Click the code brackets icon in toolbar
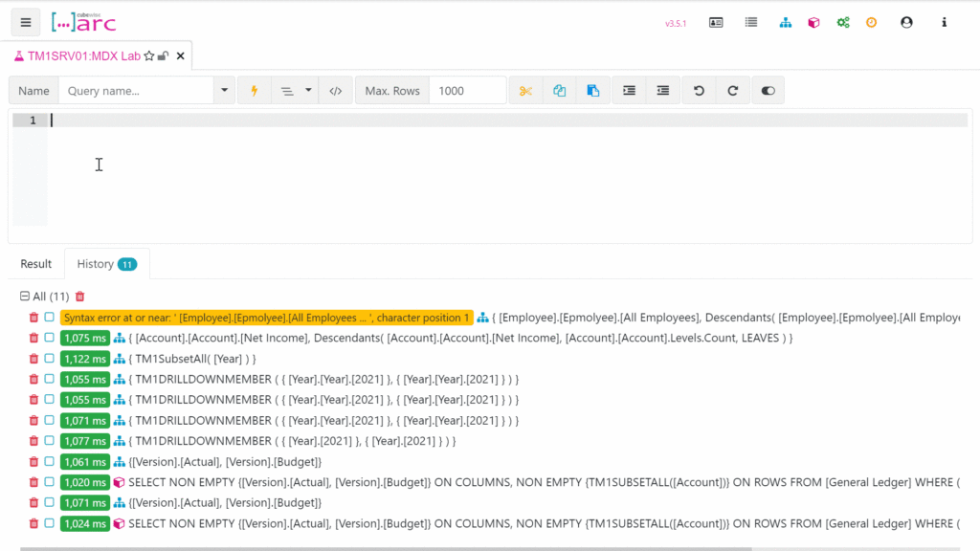 335,91
